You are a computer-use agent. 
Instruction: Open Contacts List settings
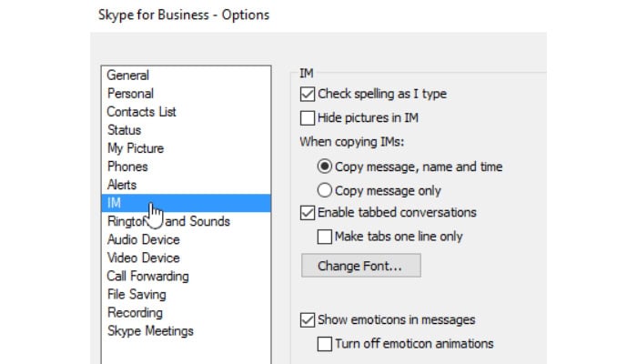tap(186, 112)
